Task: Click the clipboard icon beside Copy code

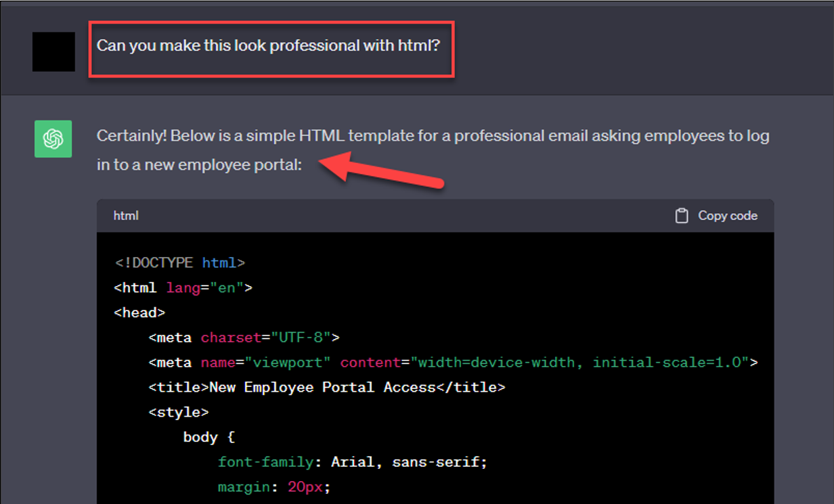Action: (x=682, y=216)
